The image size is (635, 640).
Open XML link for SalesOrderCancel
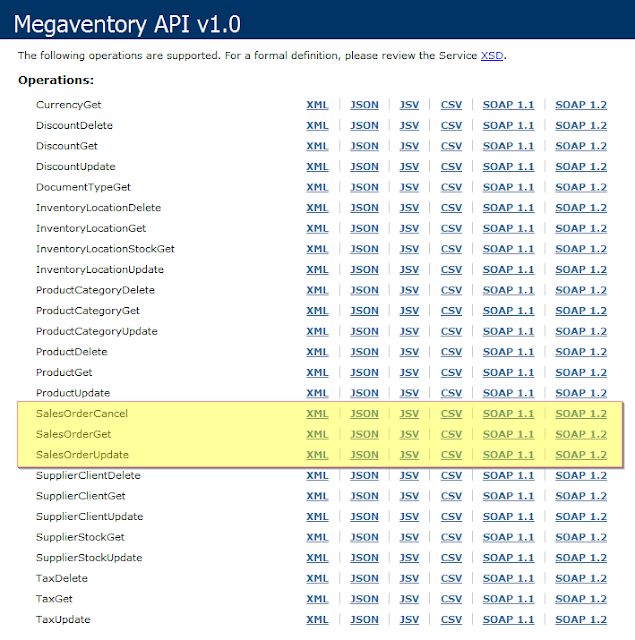click(317, 413)
